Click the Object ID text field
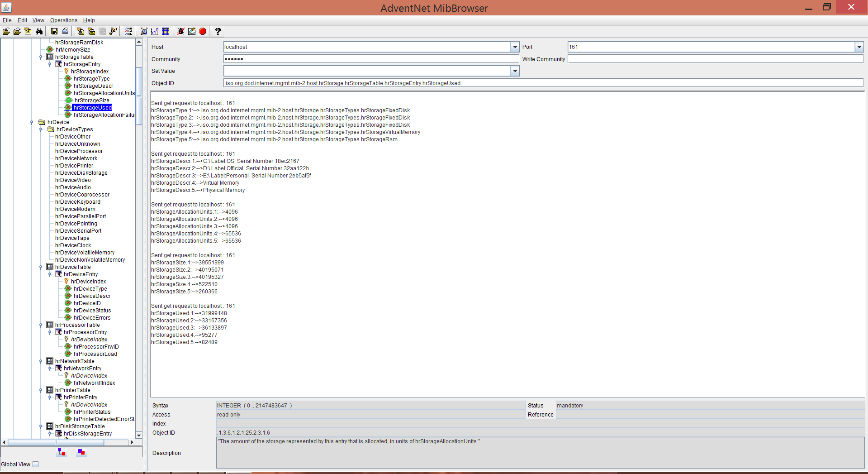The image size is (868, 474). pos(543,83)
